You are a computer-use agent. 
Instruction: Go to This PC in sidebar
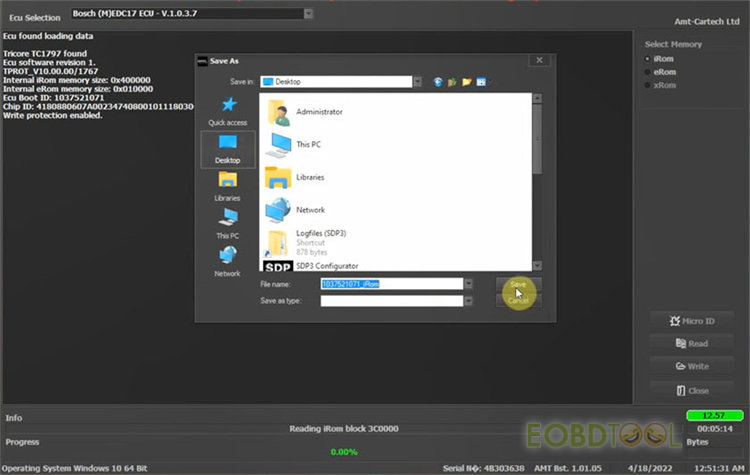(228, 223)
